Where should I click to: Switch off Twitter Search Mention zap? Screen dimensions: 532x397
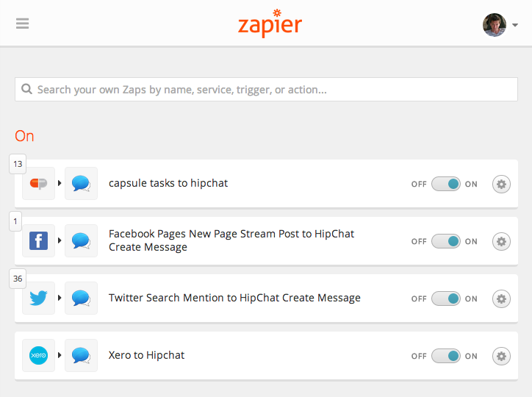(446, 298)
